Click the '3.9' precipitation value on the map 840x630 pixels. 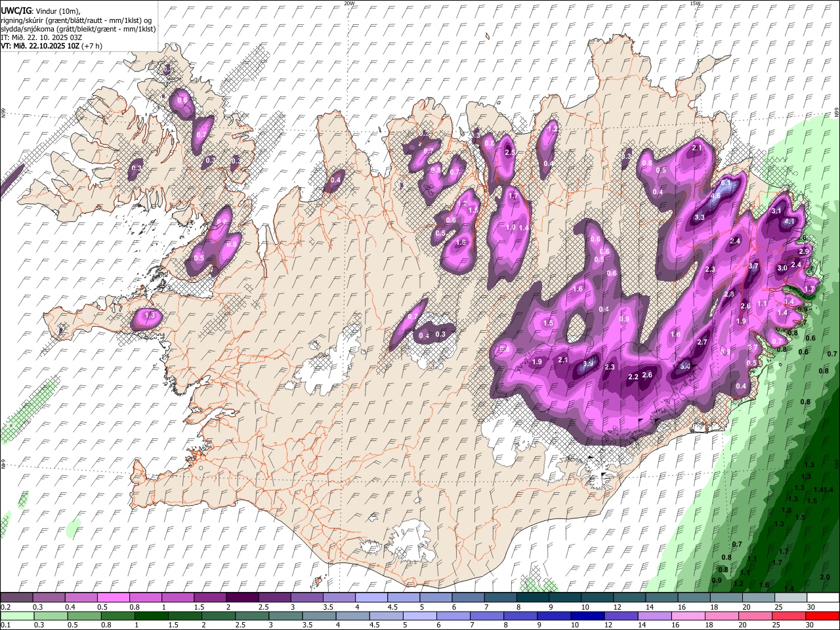pyautogui.click(x=589, y=364)
